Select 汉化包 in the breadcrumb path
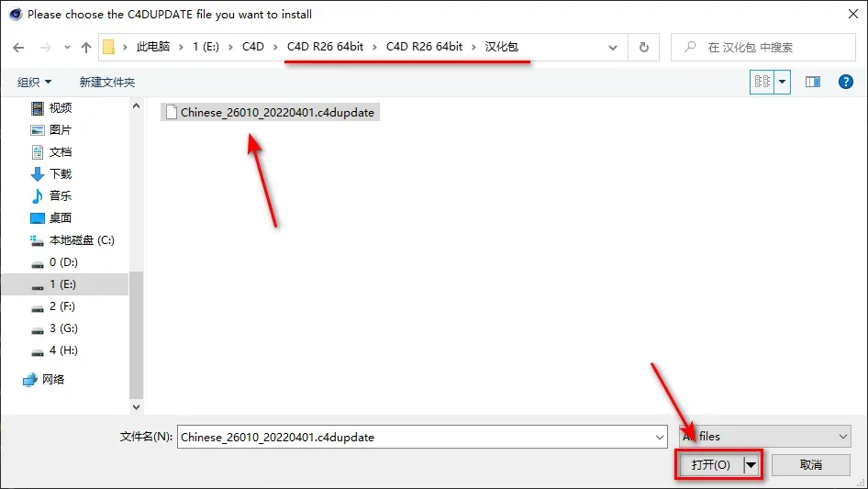 [x=502, y=47]
